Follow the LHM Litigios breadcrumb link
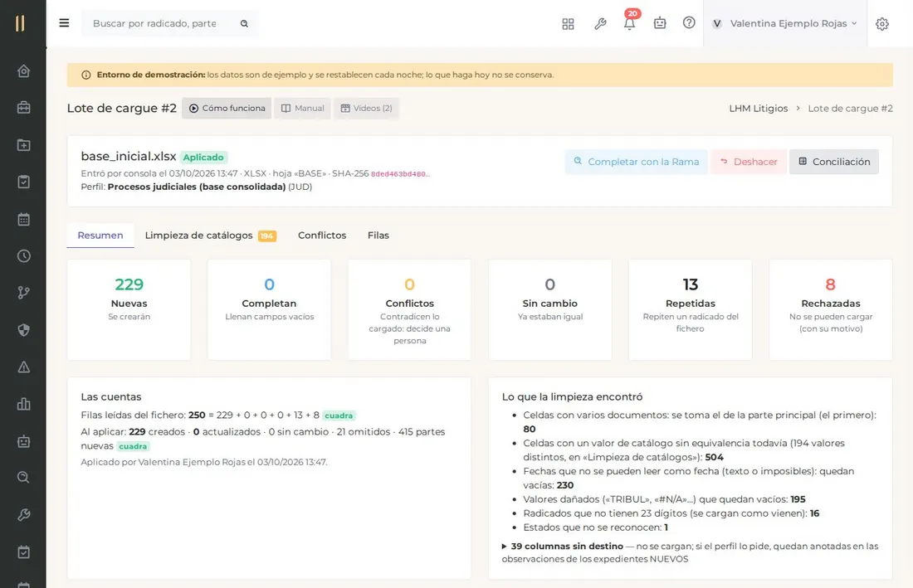913x588 pixels. tap(758, 108)
